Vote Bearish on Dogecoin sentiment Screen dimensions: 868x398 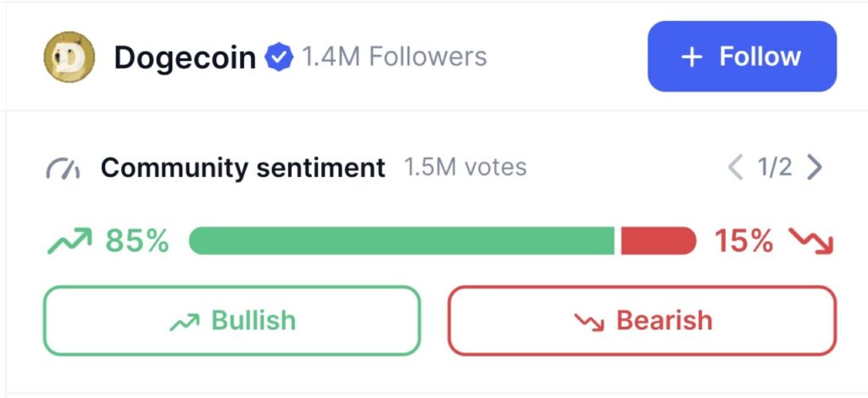point(642,321)
